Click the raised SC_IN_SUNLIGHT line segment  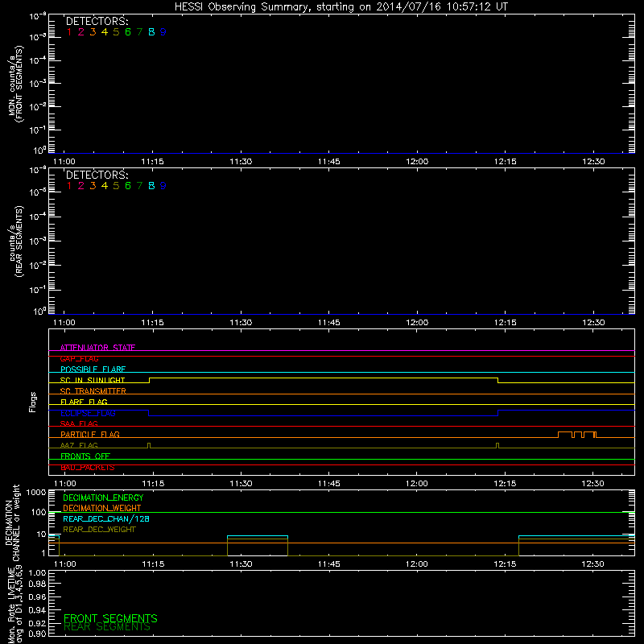pos(324,378)
